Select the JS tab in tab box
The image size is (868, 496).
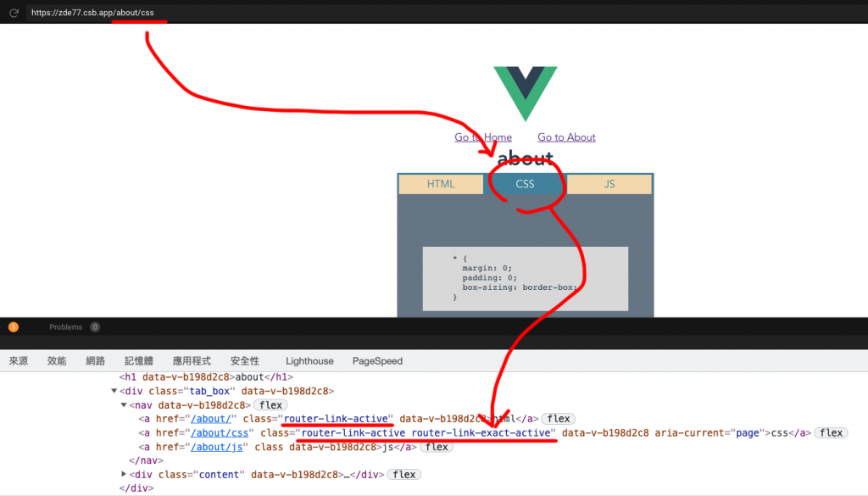(609, 184)
